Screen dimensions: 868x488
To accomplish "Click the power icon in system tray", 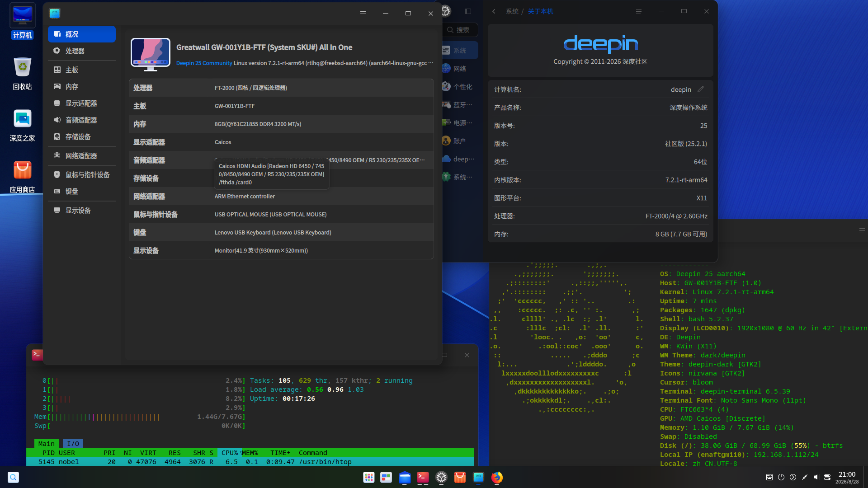I will point(781,477).
